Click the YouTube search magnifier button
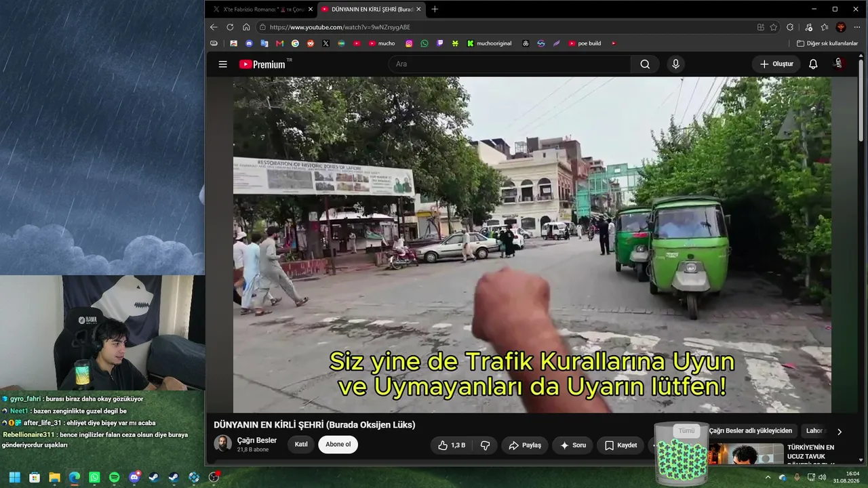 pyautogui.click(x=645, y=64)
